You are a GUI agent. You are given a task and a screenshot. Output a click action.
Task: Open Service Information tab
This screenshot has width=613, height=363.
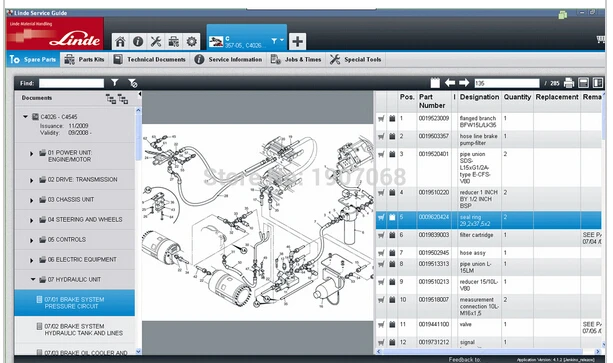tap(228, 59)
